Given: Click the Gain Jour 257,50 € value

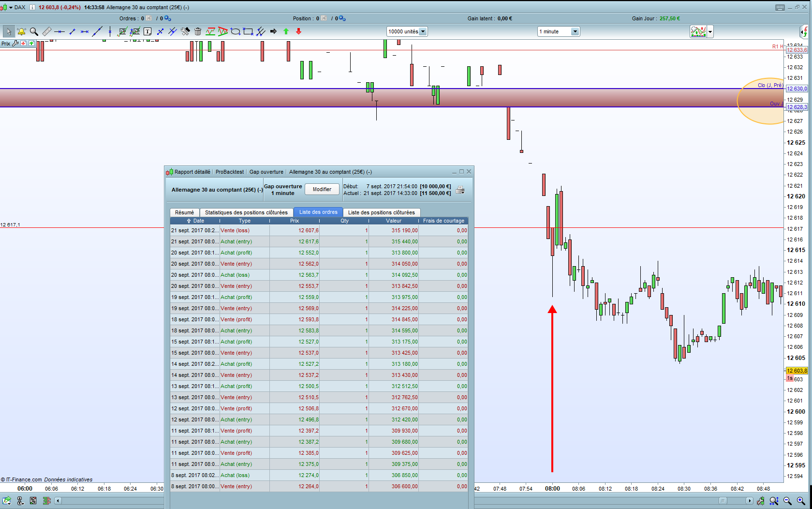Looking at the screenshot, I should pyautogui.click(x=670, y=18).
